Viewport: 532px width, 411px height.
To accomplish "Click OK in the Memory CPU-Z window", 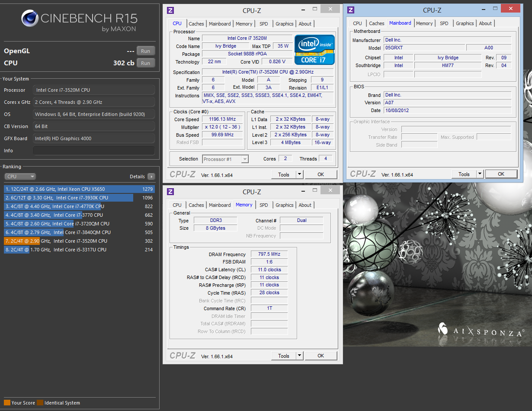I will click(x=321, y=356).
